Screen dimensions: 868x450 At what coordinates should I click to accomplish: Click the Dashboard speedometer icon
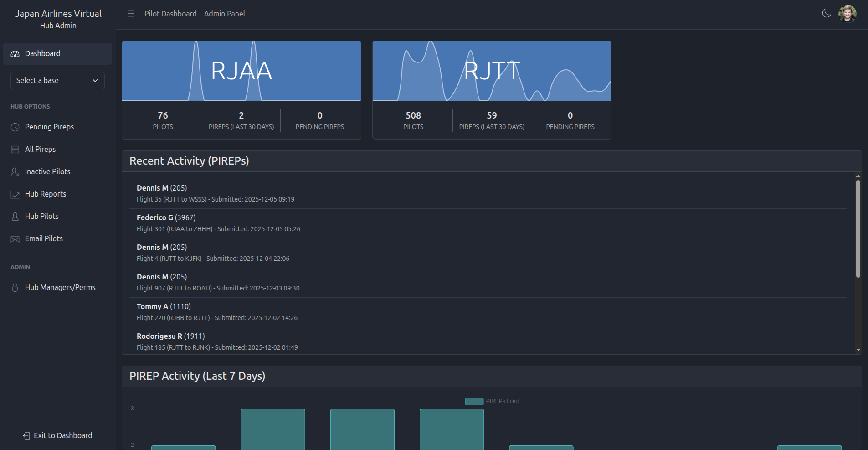(x=15, y=54)
